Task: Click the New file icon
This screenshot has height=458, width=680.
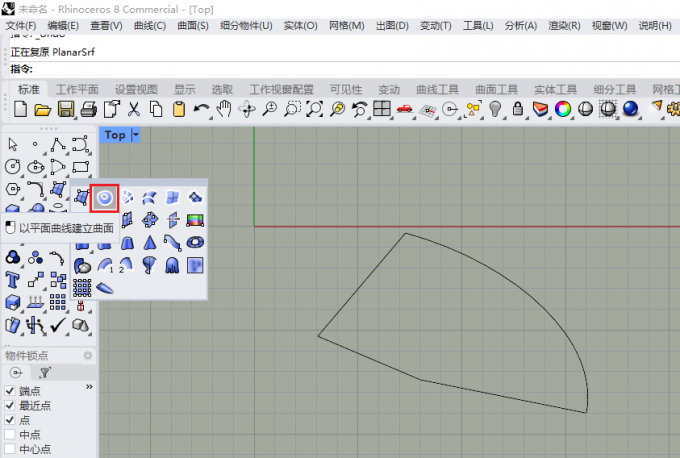Action: coord(20,109)
